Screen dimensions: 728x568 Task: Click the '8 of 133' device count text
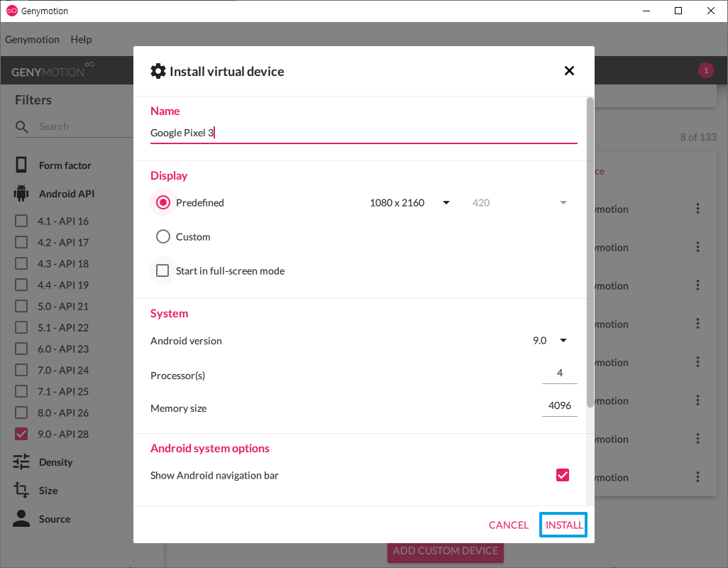coord(698,137)
